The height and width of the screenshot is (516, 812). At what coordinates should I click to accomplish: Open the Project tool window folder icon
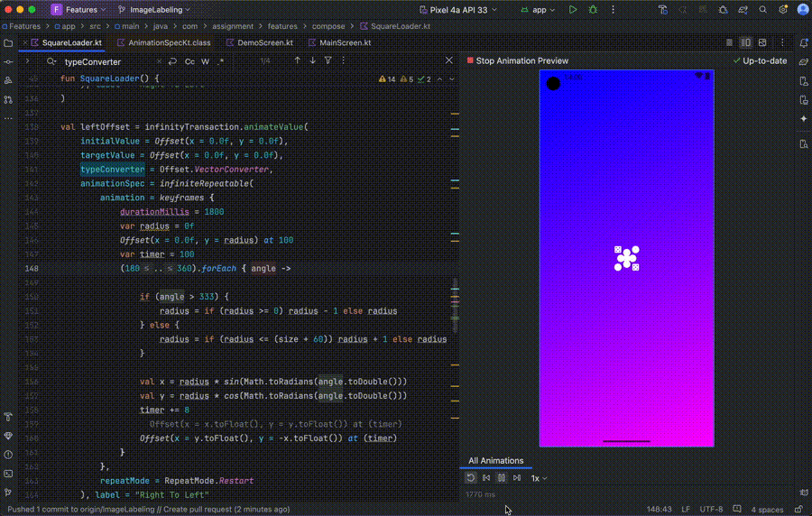click(x=8, y=43)
